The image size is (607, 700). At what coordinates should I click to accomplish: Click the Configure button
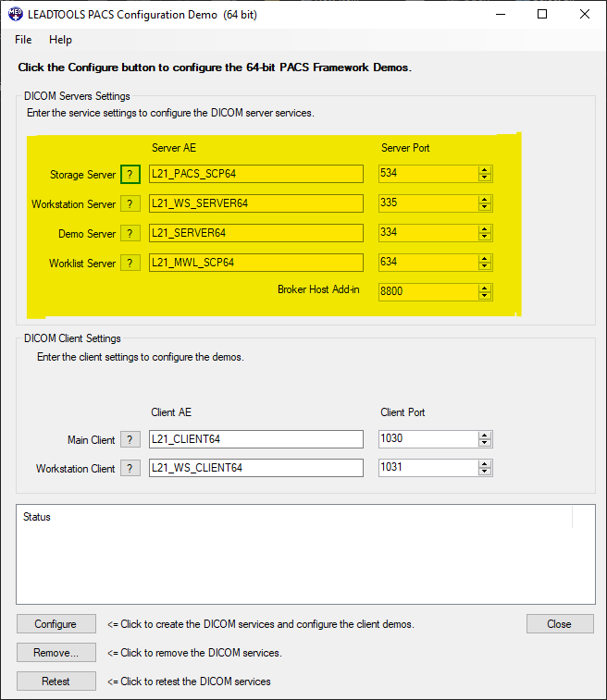tap(56, 623)
